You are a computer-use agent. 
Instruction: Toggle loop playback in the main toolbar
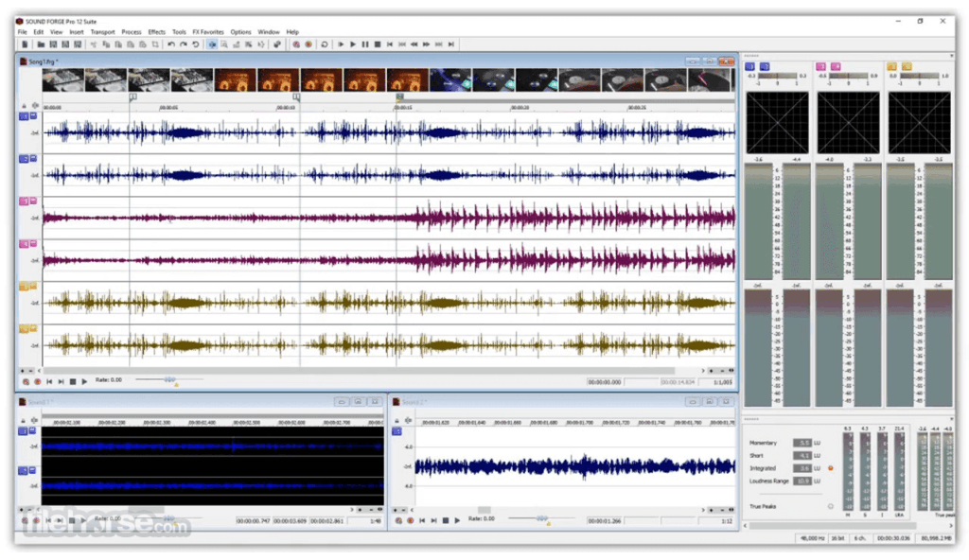pos(325,44)
